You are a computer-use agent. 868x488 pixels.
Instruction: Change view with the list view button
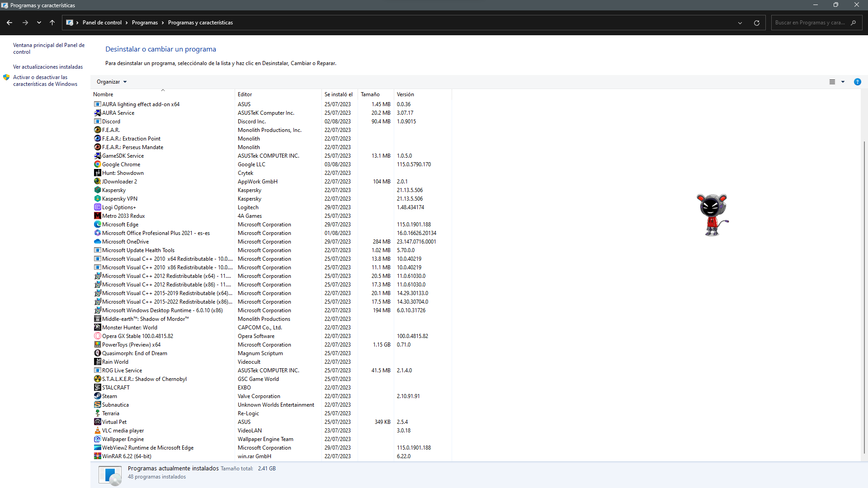point(832,82)
